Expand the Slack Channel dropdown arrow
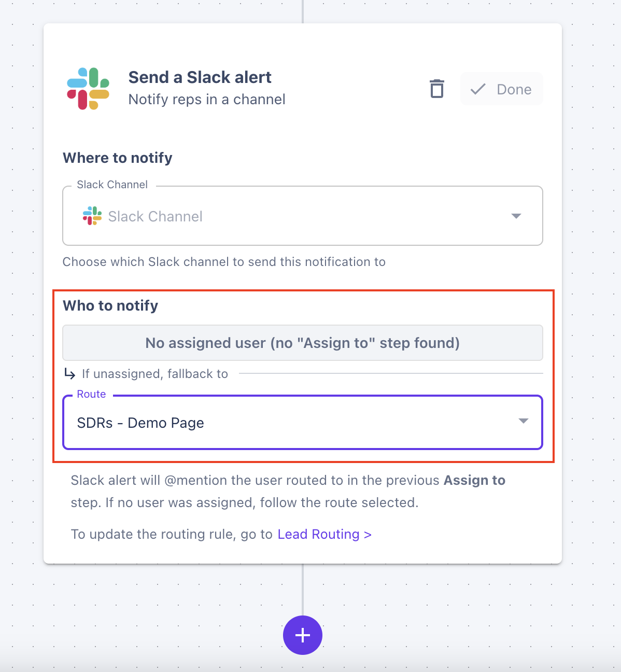Viewport: 621px width, 672px height. click(x=516, y=216)
